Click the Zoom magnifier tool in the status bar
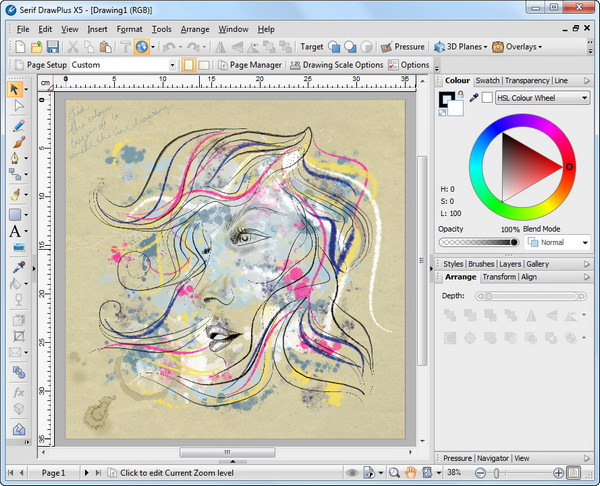This screenshot has width=600, height=486. (395, 472)
